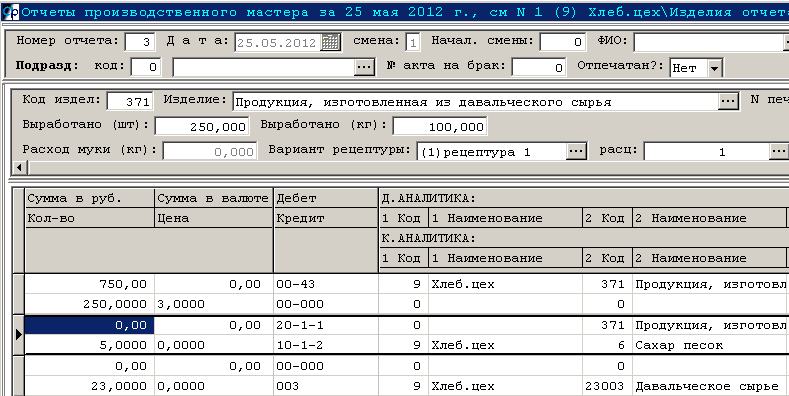Click the Сумма в валюте column header
The width and height of the screenshot is (789, 396).
click(213, 198)
